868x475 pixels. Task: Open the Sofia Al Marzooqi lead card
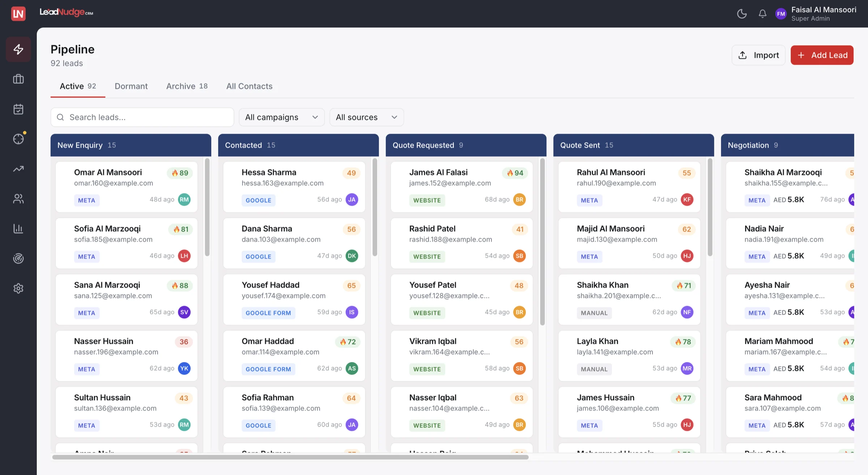[x=127, y=243]
